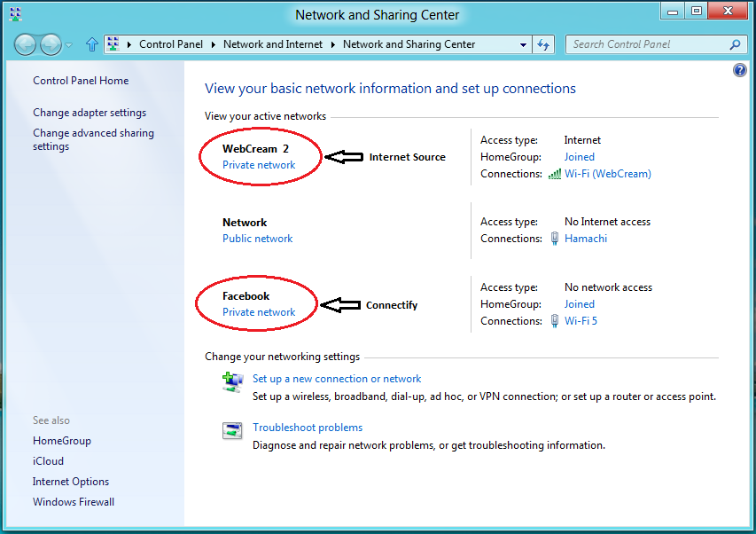
Task: Click the 'No Internet access' text
Action: (x=607, y=222)
